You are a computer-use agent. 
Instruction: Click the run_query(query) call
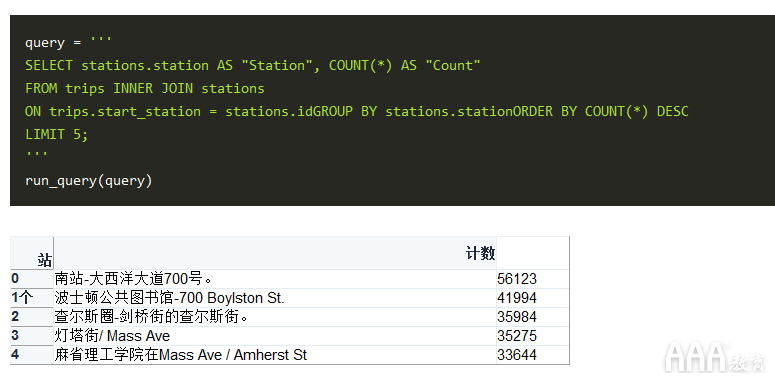[x=88, y=180]
